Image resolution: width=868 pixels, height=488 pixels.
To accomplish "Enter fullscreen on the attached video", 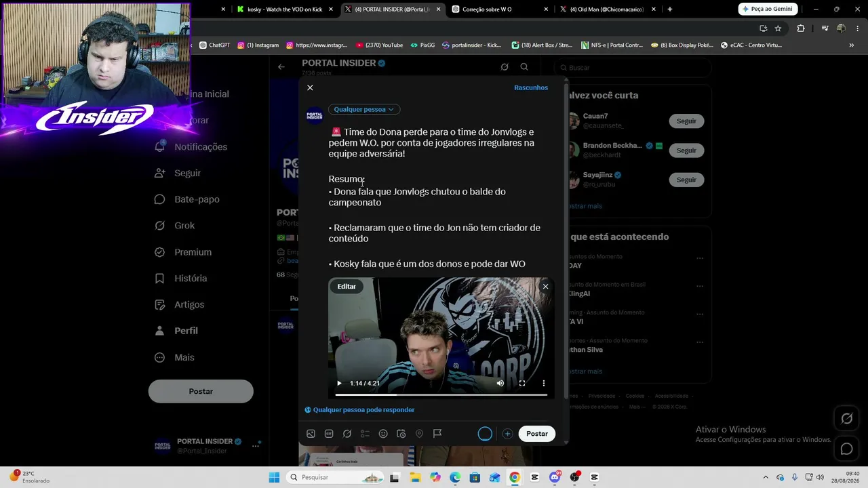I will pos(522,383).
